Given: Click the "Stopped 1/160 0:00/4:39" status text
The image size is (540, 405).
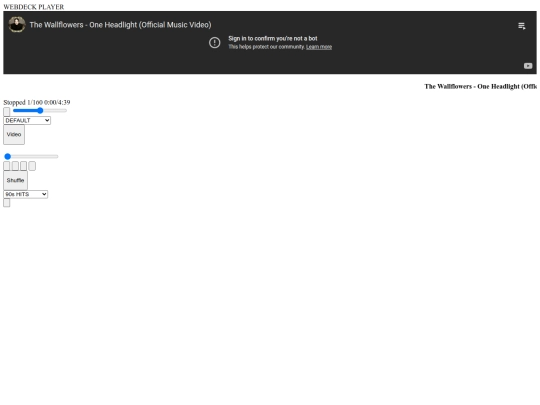Looking at the screenshot, I should coord(37,102).
